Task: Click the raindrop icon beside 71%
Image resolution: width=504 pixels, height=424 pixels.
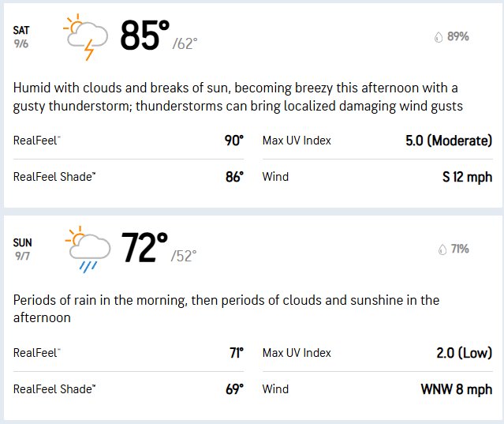Action: (442, 250)
